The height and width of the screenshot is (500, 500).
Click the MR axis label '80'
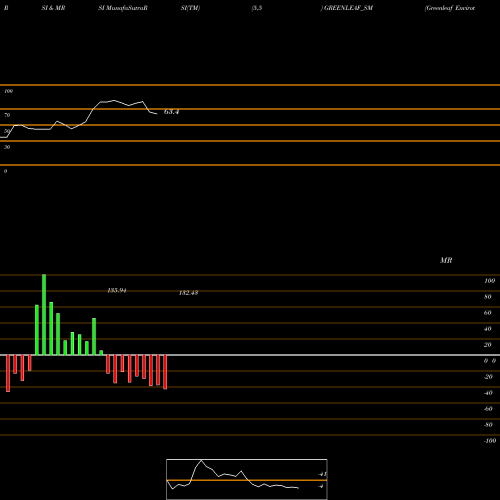click(488, 297)
